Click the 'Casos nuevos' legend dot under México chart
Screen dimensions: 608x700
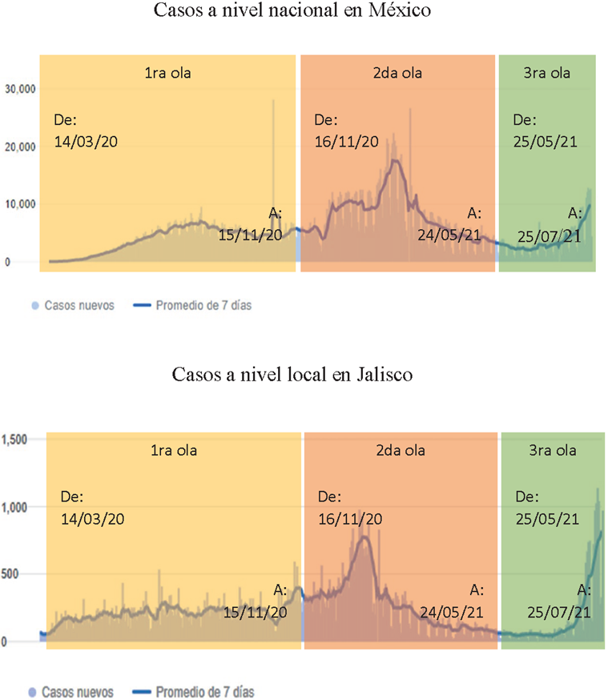(x=34, y=305)
